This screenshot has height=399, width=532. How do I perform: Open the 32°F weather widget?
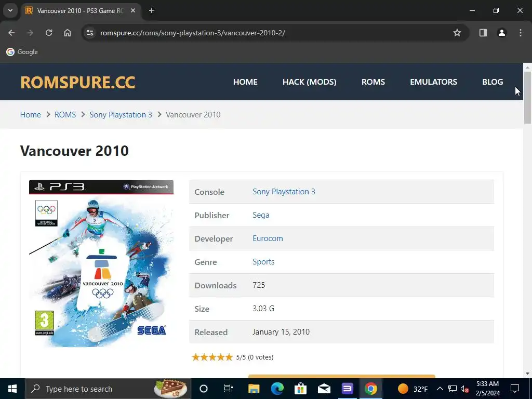(x=413, y=389)
